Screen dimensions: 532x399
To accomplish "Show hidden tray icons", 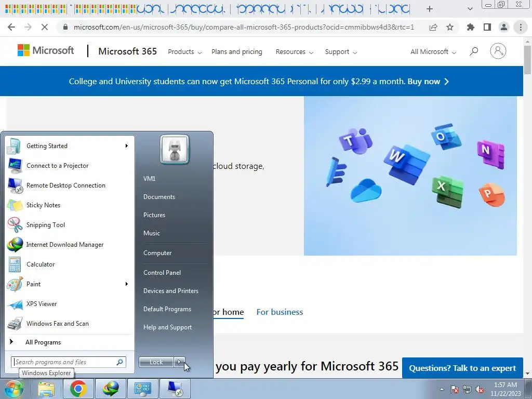I will pyautogui.click(x=442, y=390).
